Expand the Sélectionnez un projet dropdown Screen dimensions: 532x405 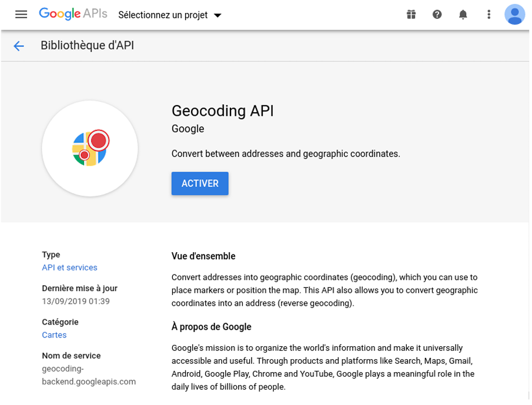point(170,15)
